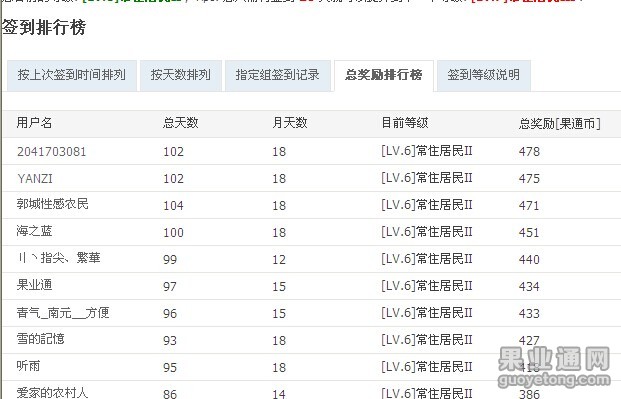This screenshot has height=399, width=621.
Task: Click the 总天数 column header
Action: click(x=181, y=123)
